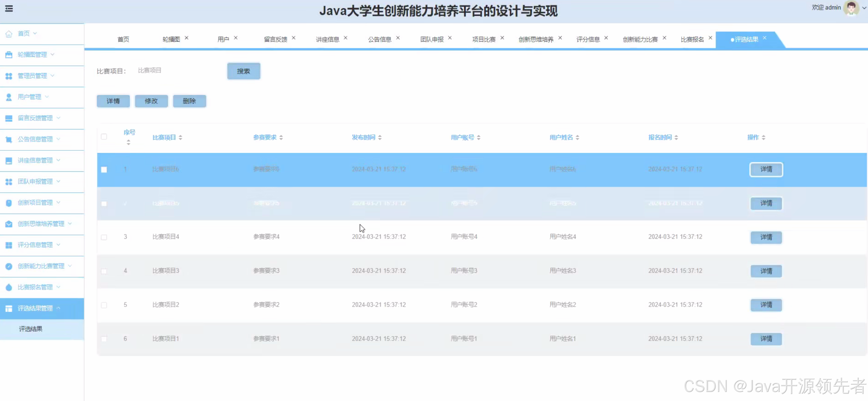Image resolution: width=868 pixels, height=401 pixels.
Task: Check the row 3 比赛项目4 checkbox
Action: coord(104,238)
